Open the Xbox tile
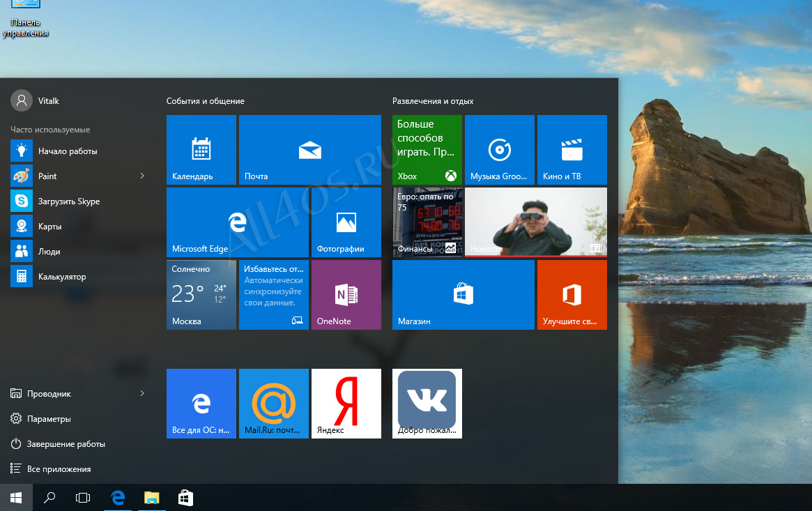The height and width of the screenshot is (511, 812). click(x=427, y=150)
